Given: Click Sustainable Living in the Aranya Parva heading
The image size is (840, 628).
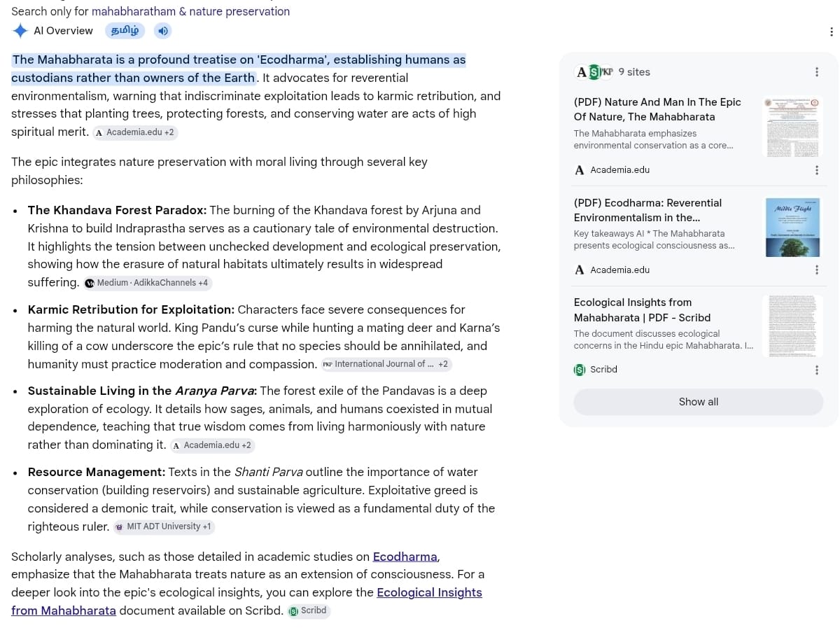Looking at the screenshot, I should tap(142, 391).
